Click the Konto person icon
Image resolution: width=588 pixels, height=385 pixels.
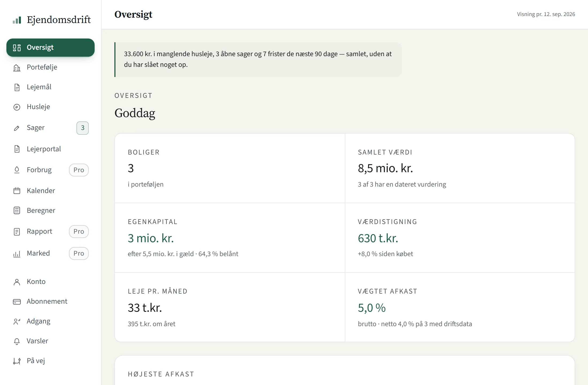[17, 282]
